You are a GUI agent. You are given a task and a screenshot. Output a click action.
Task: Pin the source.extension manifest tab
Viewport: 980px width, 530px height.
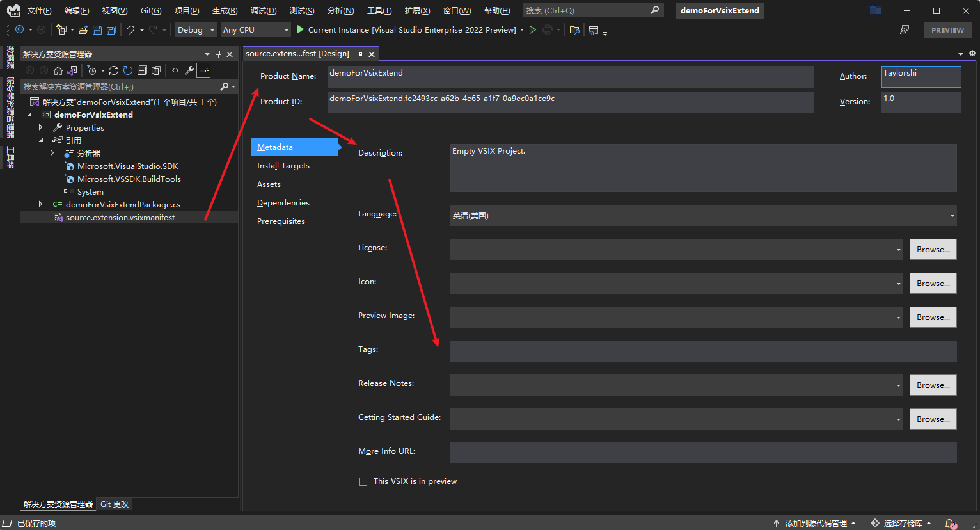(360, 54)
